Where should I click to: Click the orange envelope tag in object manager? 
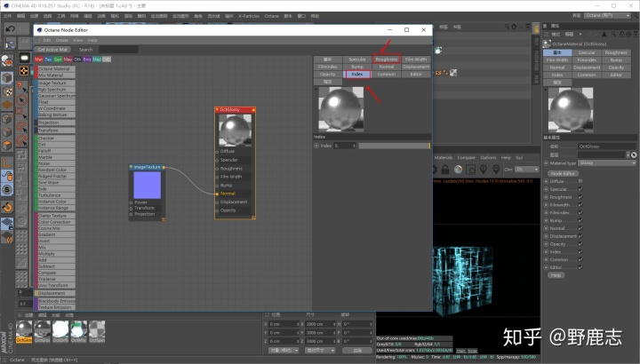pos(438,73)
